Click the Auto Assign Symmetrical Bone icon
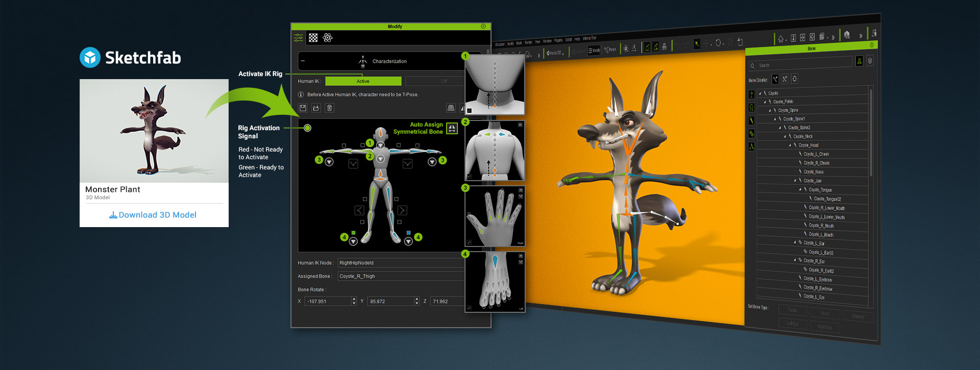Image resolution: width=980 pixels, height=370 pixels. pyautogui.click(x=452, y=128)
